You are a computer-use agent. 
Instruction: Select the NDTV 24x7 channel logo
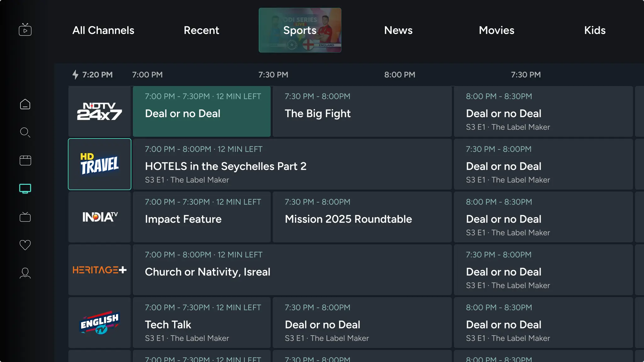tap(99, 112)
